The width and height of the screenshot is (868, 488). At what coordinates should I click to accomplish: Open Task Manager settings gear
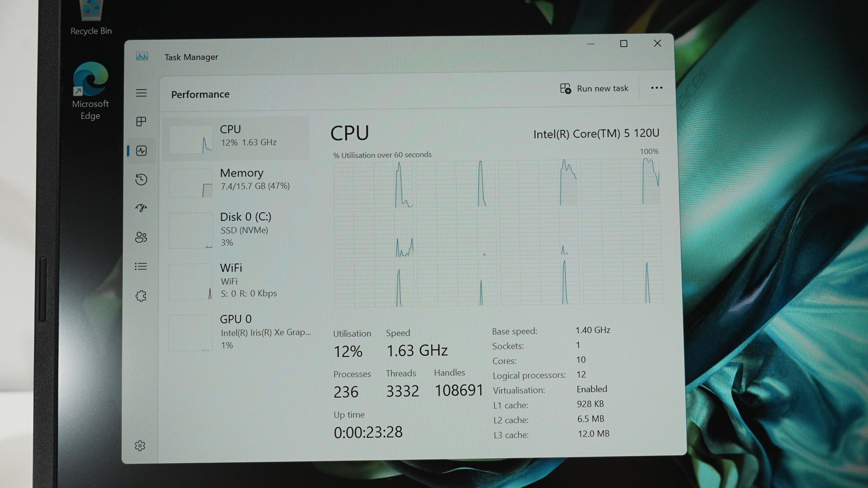[x=140, y=445]
